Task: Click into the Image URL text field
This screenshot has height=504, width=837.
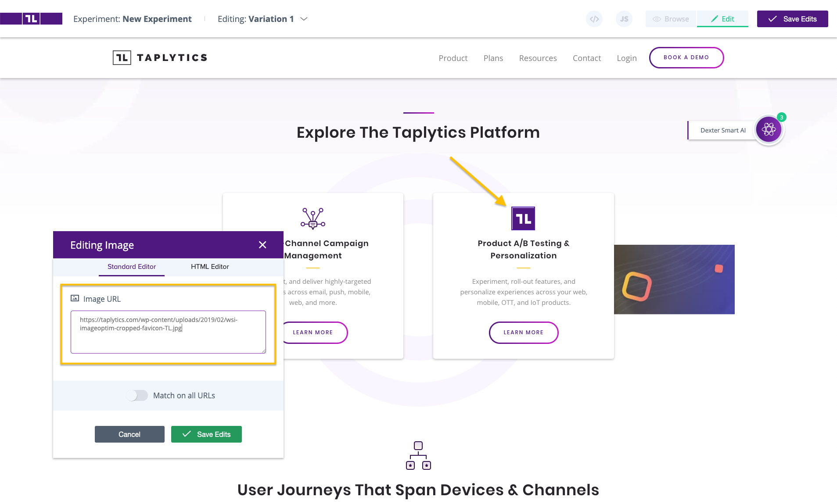Action: [168, 332]
